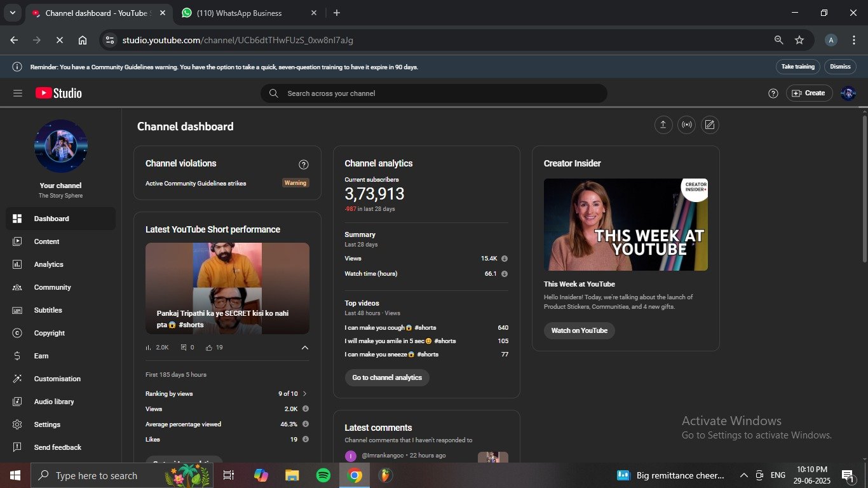Viewport: 868px width, 488px height.
Task: Click the indicator icon beside Views 2.0K
Action: (306, 409)
